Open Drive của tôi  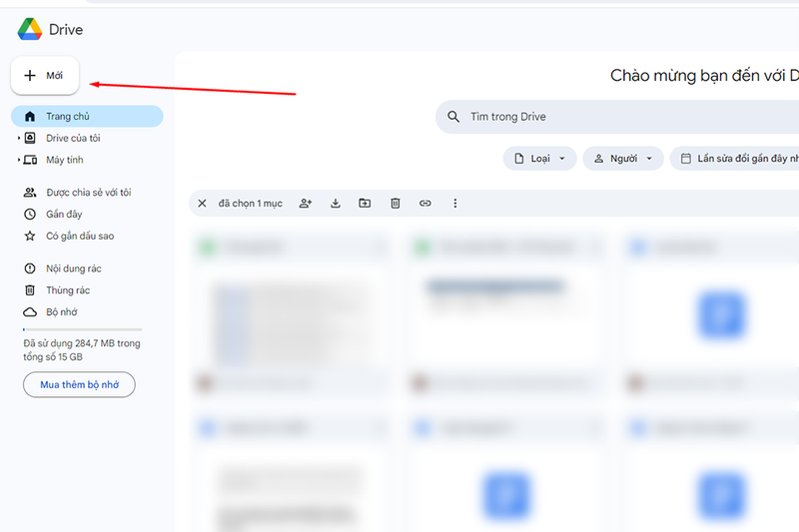tap(73, 138)
